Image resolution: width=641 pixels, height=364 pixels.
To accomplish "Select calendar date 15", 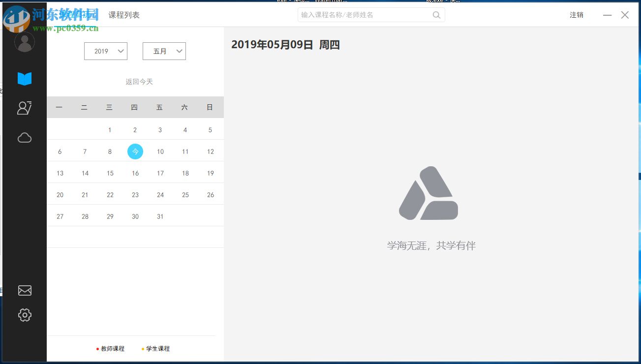I will pos(110,173).
